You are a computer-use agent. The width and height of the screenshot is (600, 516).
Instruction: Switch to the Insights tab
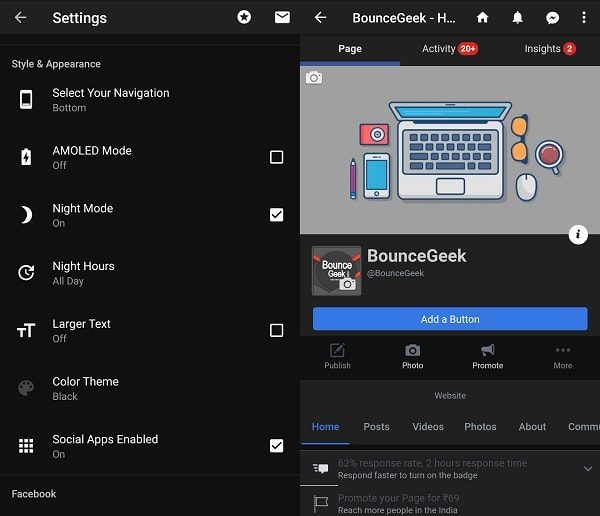point(550,49)
